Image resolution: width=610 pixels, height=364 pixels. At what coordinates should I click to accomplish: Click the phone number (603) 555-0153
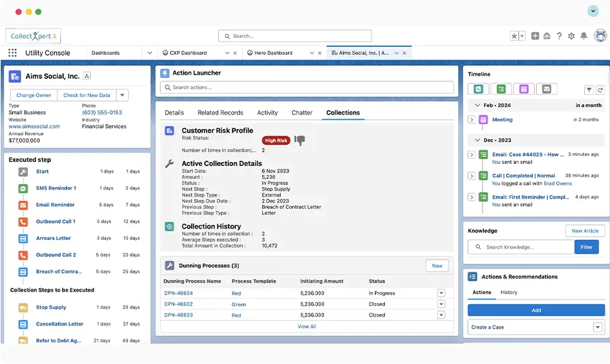point(102,113)
